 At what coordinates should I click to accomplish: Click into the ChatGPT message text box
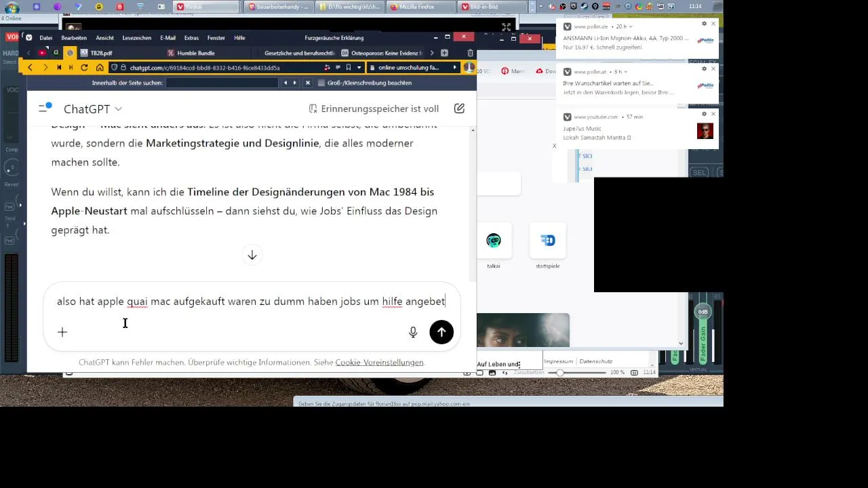click(251, 302)
